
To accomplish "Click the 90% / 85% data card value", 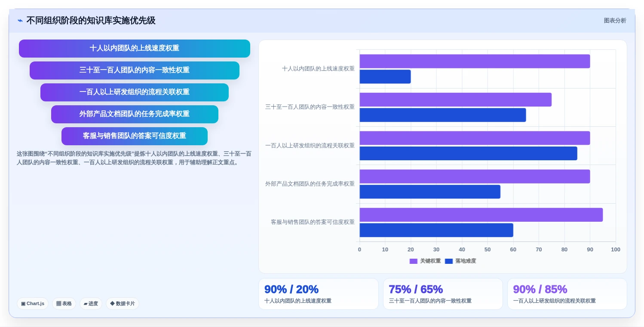I will pyautogui.click(x=540, y=290).
